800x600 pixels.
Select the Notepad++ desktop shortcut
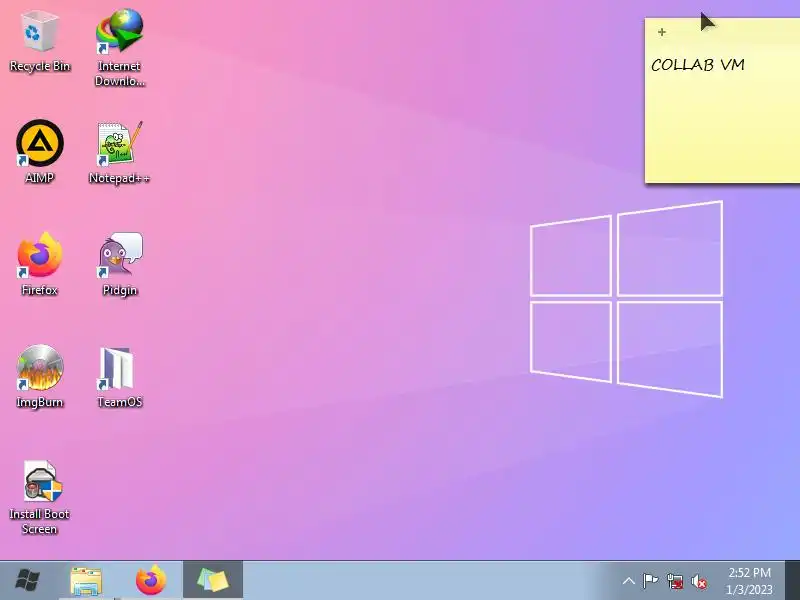(x=120, y=153)
